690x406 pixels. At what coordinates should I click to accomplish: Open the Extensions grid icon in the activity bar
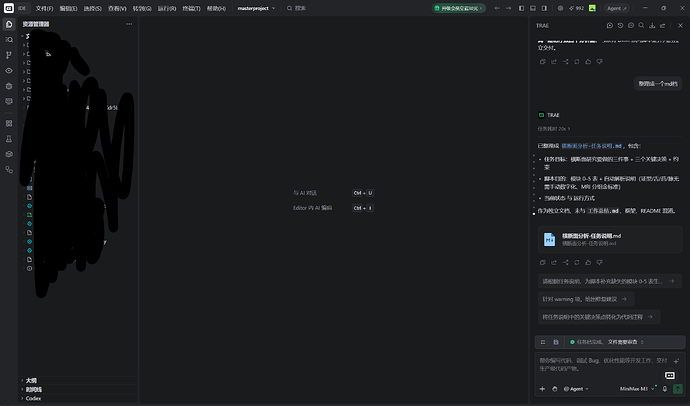pos(9,123)
